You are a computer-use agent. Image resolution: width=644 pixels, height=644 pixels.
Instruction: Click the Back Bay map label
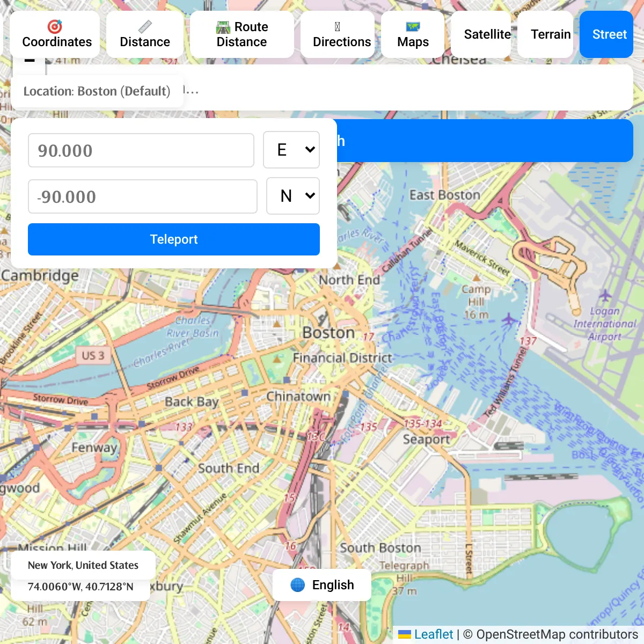[x=192, y=401]
